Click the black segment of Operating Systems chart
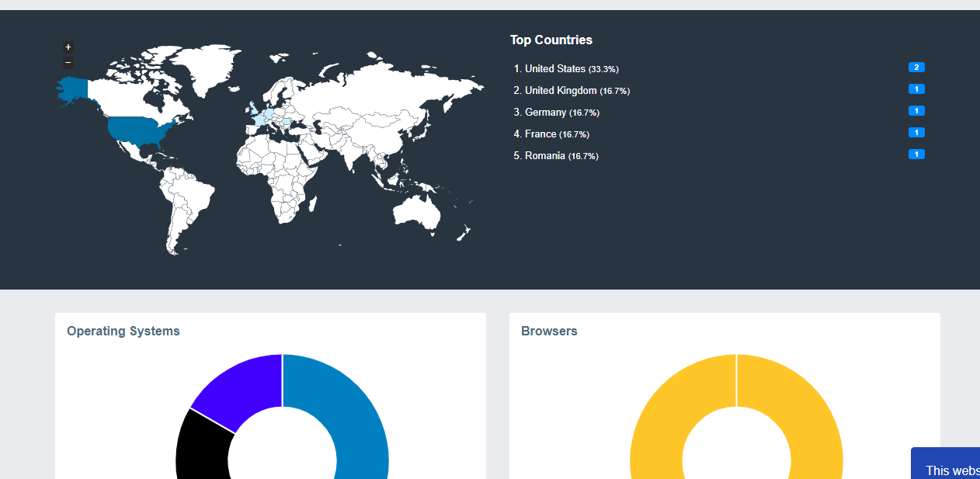This screenshot has height=479, width=980. tap(200, 446)
